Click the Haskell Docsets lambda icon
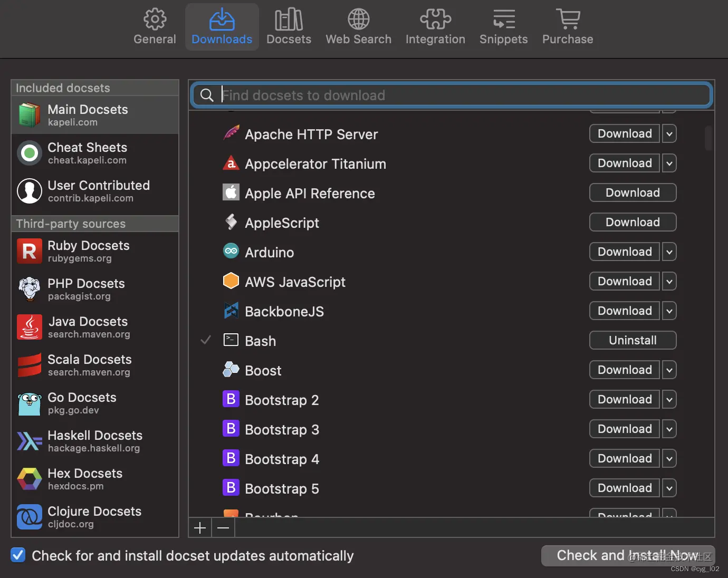 (30, 441)
